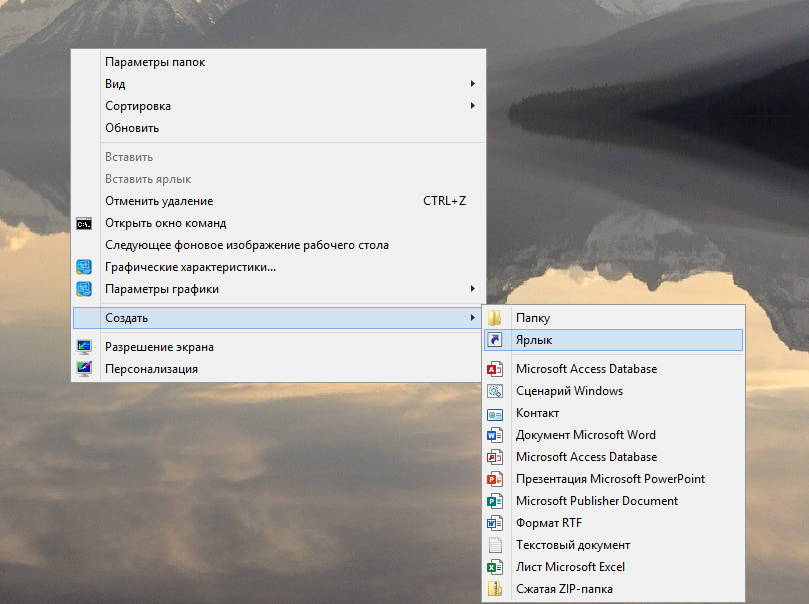Choose Обновить to refresh the desktop

(x=278, y=128)
